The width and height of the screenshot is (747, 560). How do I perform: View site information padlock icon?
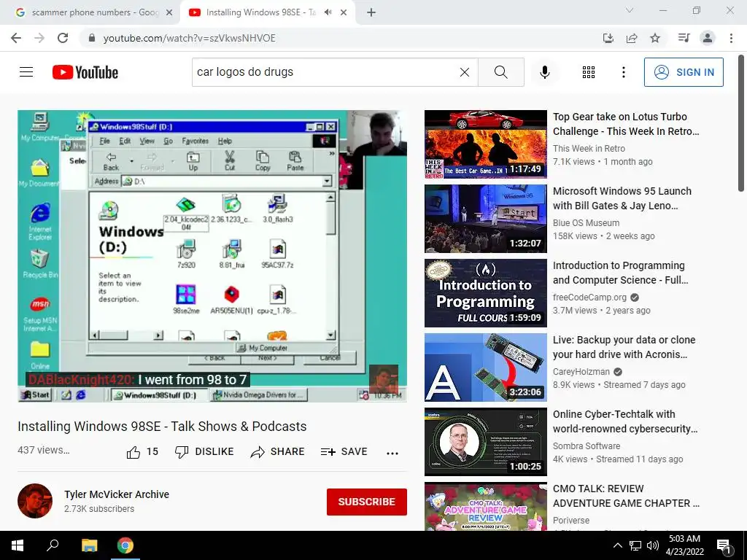[x=92, y=38]
